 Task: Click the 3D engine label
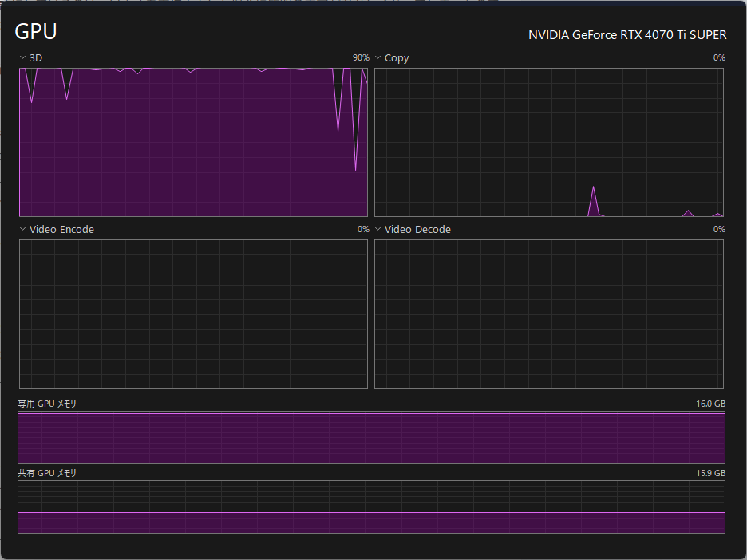coord(36,57)
